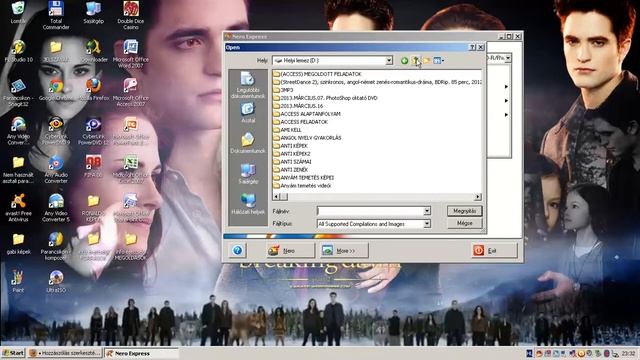Viewport: 640px width, 360px height.
Task: Click the file list's right scroll arrow
Action: coord(478,197)
